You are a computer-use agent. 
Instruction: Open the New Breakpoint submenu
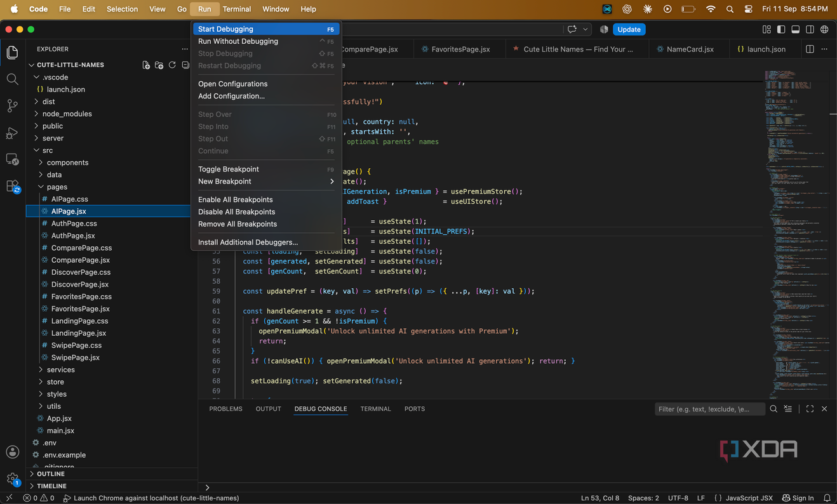[266, 182]
